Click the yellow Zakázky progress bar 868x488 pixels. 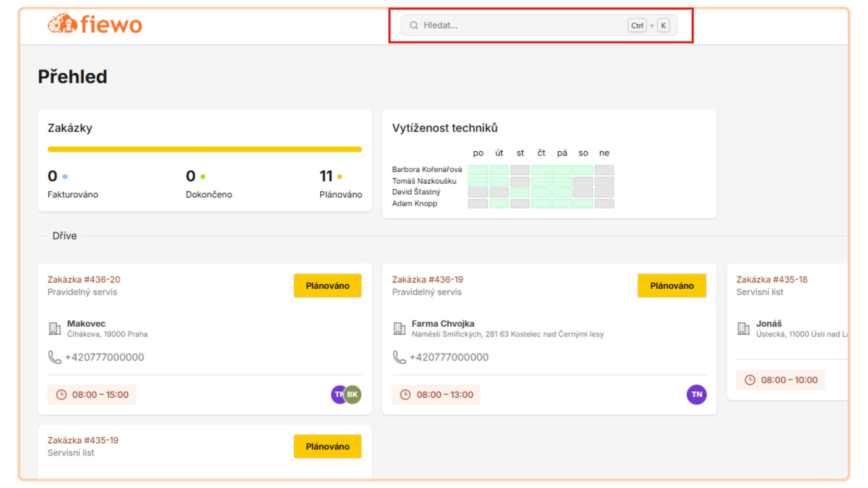204,149
